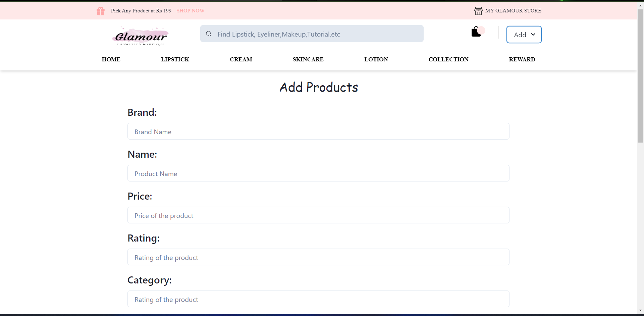Click the MY GLAMOUR STORE link
This screenshot has height=316, width=644.
point(513,11)
